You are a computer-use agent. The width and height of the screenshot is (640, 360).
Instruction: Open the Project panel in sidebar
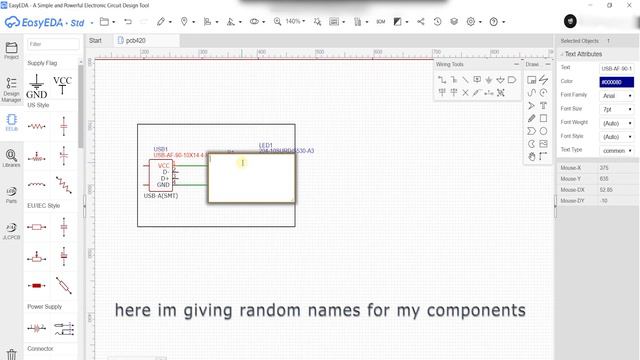click(11, 51)
